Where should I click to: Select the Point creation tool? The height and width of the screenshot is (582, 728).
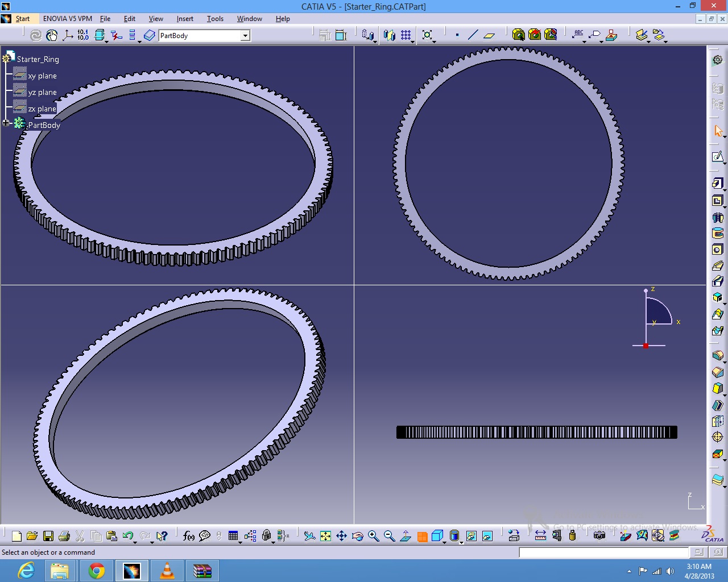pos(457,35)
